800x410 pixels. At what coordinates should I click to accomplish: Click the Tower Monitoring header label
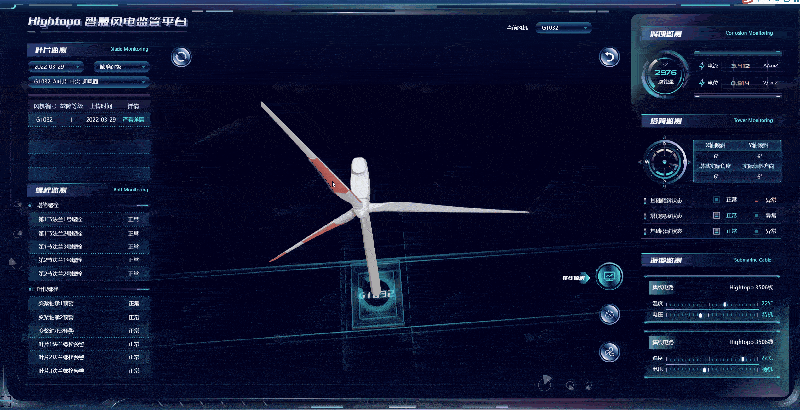[x=753, y=120]
